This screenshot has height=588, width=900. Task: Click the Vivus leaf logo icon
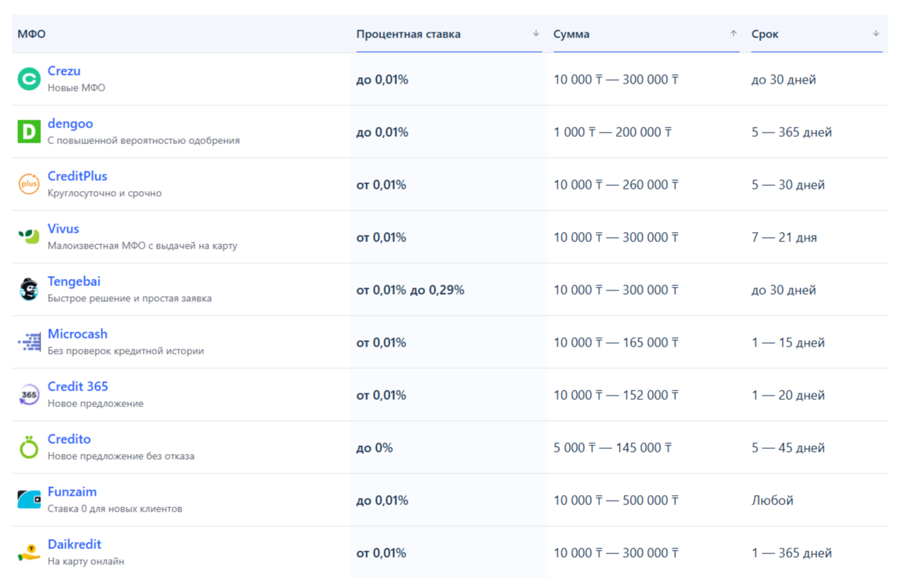[x=29, y=237]
